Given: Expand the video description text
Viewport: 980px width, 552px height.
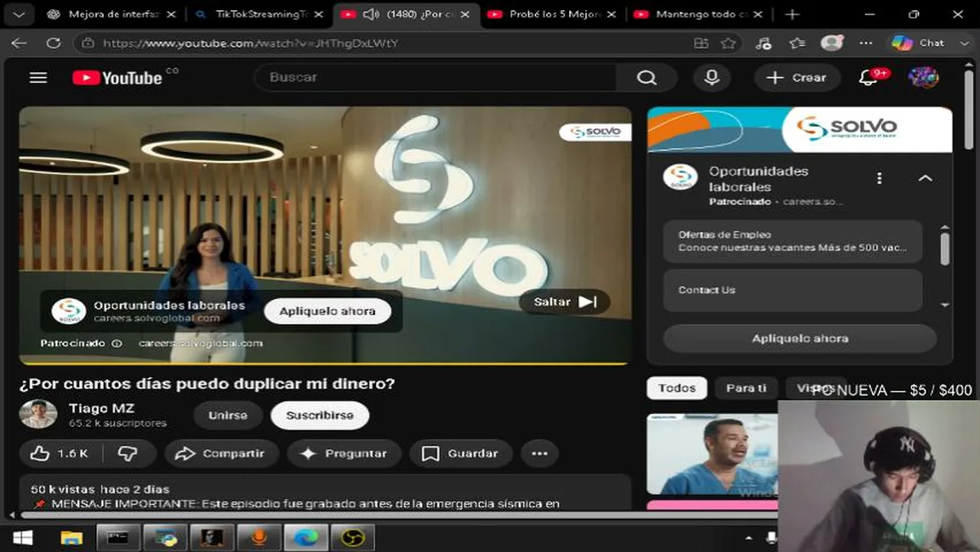Looking at the screenshot, I should point(325,495).
